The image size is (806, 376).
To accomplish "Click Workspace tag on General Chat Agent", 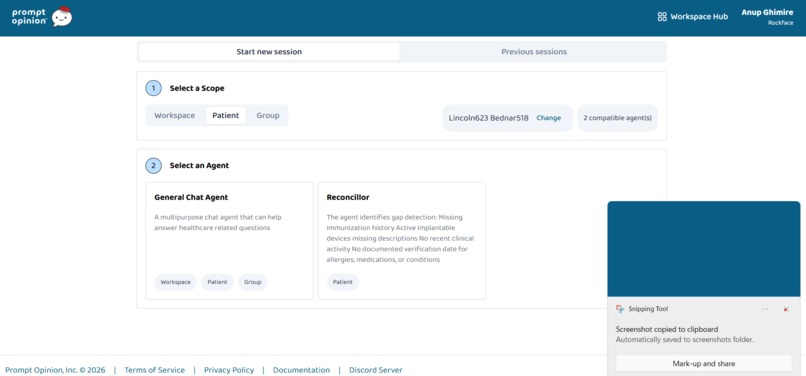I will pyautogui.click(x=175, y=282).
